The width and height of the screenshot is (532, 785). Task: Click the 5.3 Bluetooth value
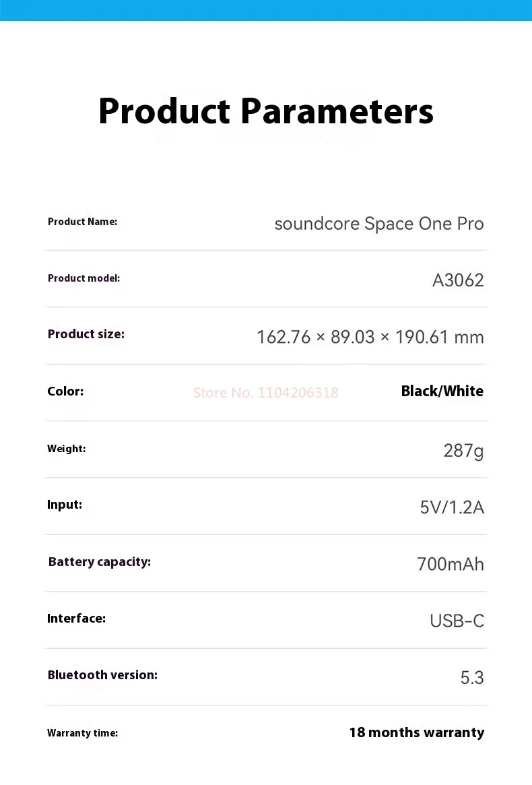coord(472,678)
